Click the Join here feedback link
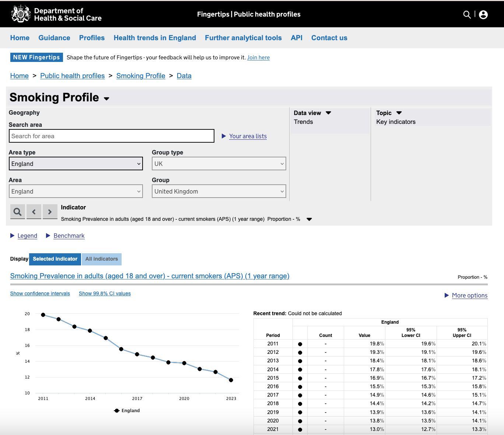Screen dimensions: 504x435 click(258, 57)
